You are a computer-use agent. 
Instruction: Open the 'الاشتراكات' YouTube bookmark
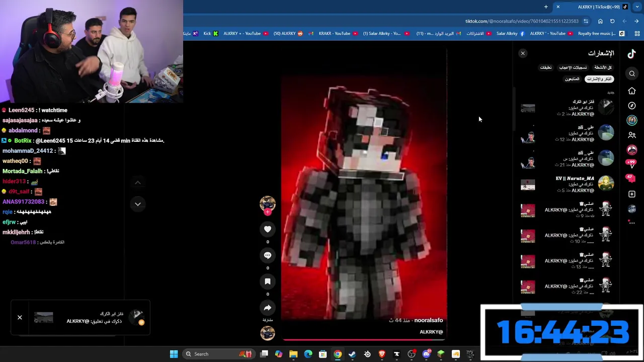click(x=478, y=34)
